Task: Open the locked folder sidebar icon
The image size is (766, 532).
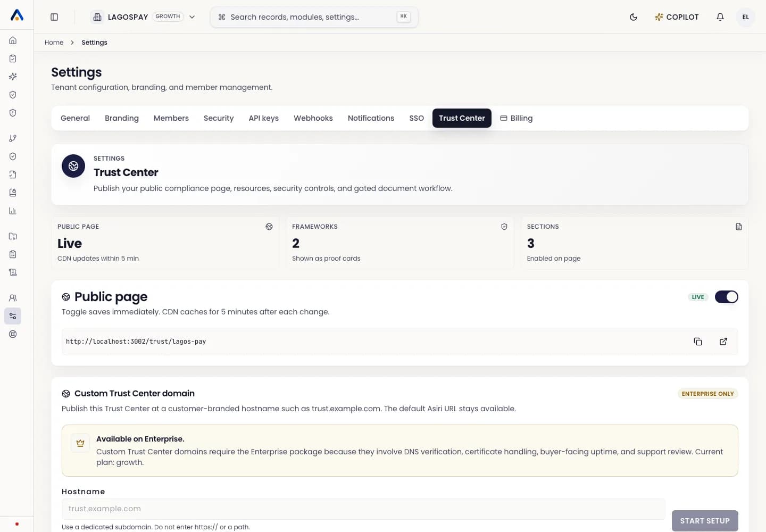Action: [x=13, y=236]
